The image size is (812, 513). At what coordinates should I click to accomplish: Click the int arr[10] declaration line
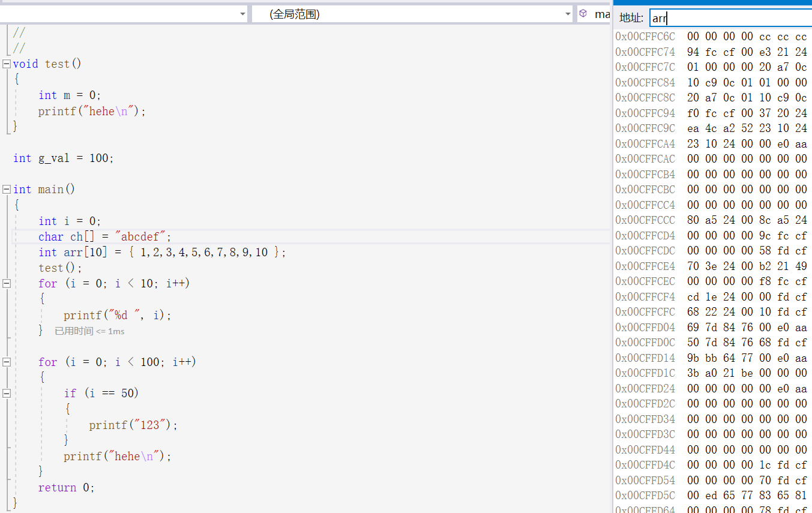tap(162, 252)
